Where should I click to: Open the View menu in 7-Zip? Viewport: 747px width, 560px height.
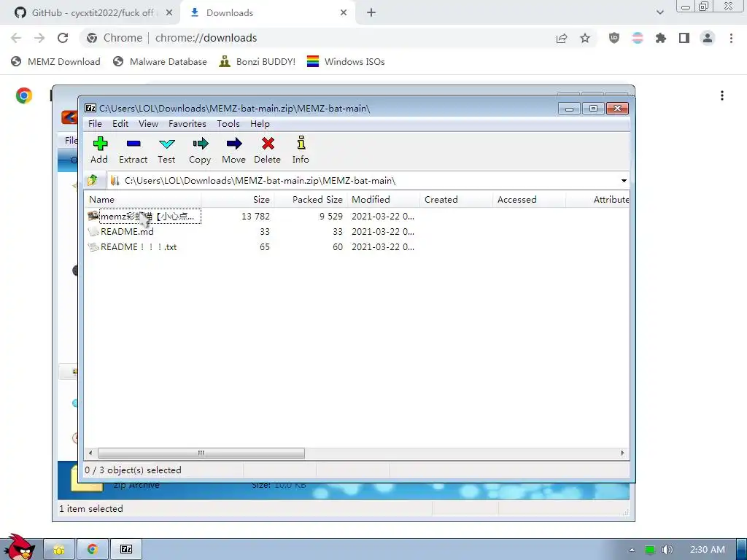coord(148,124)
